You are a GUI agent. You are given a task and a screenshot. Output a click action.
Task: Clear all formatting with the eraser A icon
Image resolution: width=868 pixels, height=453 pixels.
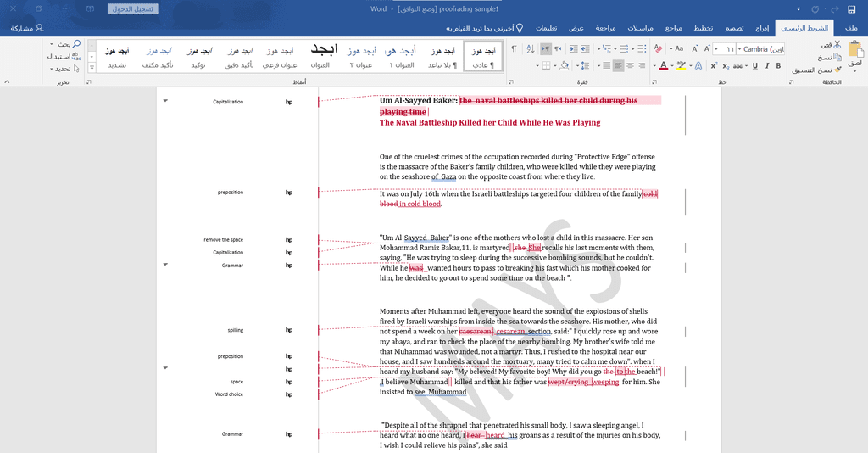click(x=658, y=48)
